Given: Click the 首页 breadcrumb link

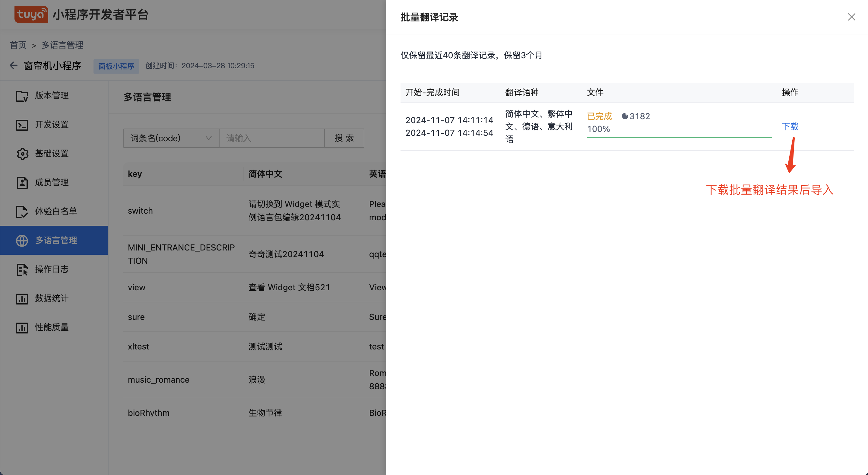Looking at the screenshot, I should pos(18,45).
